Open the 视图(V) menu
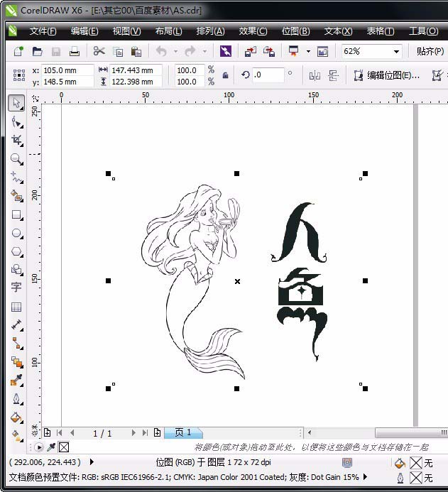 [127, 31]
